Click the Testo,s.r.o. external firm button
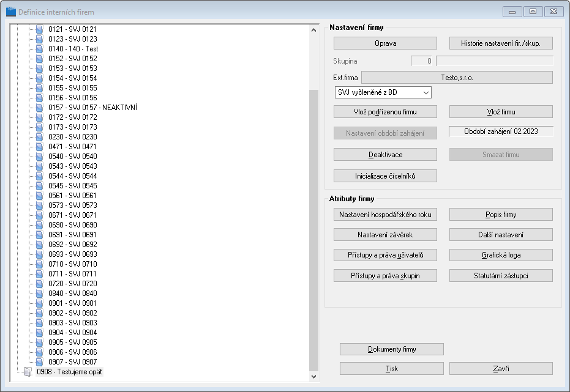The height and width of the screenshot is (392, 570). click(x=457, y=77)
